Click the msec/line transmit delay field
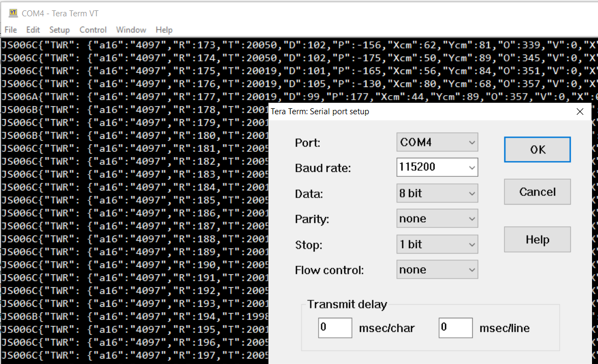This screenshot has height=364, width=598. (x=456, y=328)
